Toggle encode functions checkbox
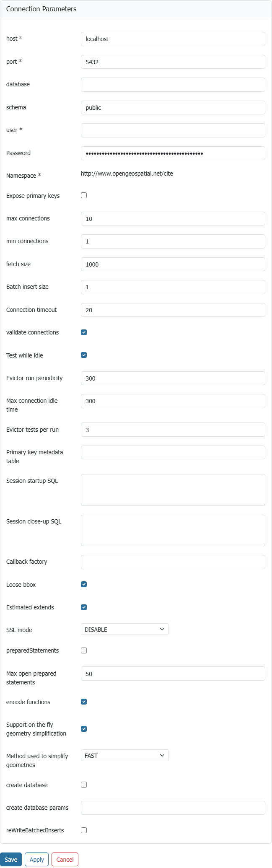Screen dimensions: 272x868 84,702
